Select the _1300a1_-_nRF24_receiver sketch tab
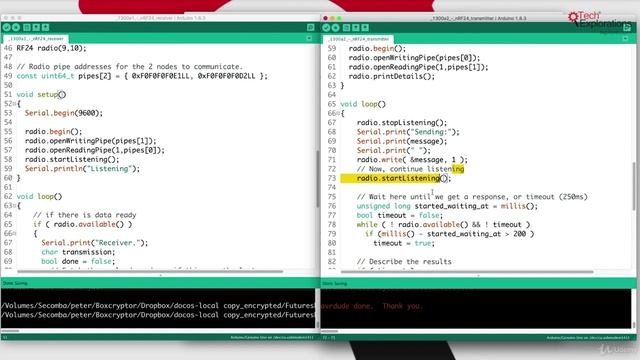The width and height of the screenshot is (640, 360). pos(36,39)
